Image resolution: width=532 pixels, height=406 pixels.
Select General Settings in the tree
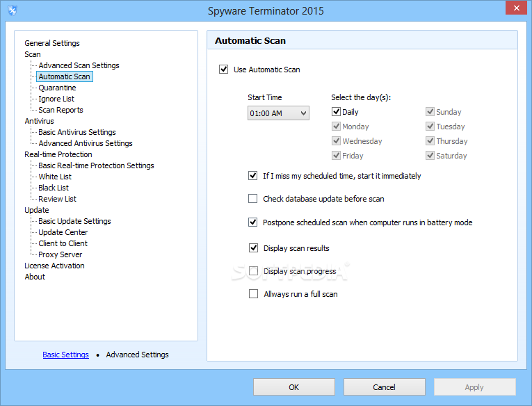[52, 43]
